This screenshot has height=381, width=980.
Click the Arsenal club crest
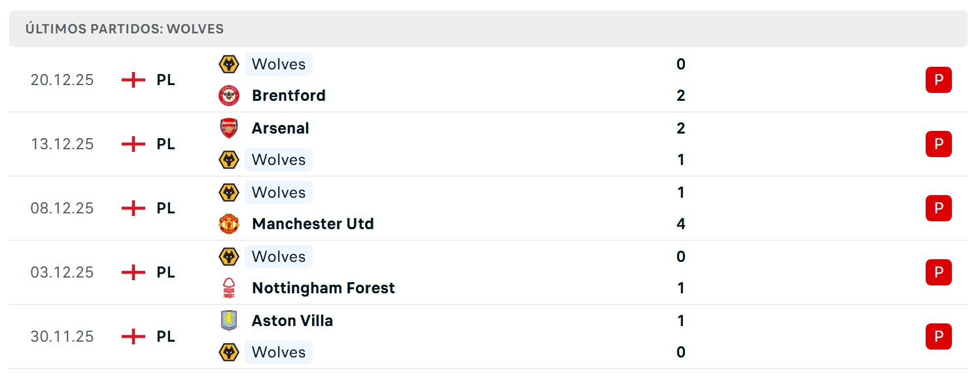[229, 128]
